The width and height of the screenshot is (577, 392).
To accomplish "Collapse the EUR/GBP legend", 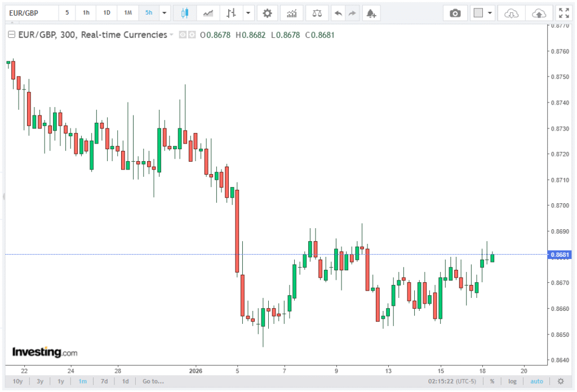I will point(11,35).
